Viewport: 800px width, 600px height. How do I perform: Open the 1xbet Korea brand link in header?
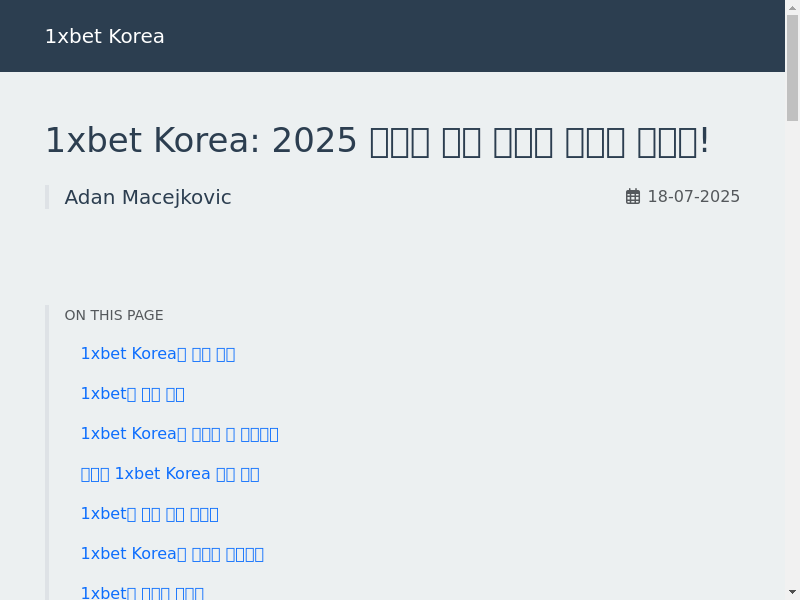[104, 37]
